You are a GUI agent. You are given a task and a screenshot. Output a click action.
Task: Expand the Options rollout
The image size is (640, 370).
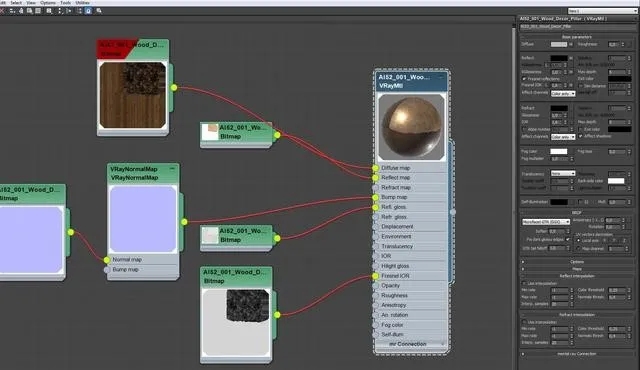577,261
